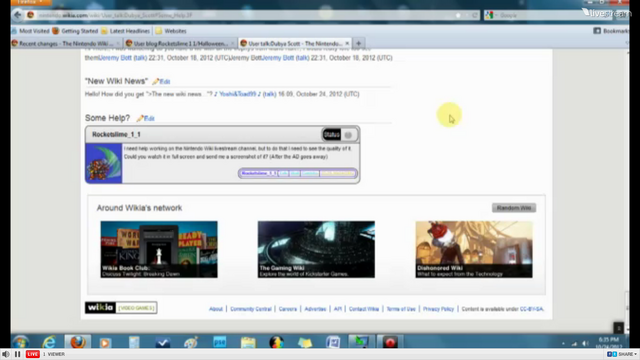Image resolution: width=640 pixels, height=360 pixels.
Task: Close the User talk:Dubya Scott tab
Action: (x=347, y=43)
